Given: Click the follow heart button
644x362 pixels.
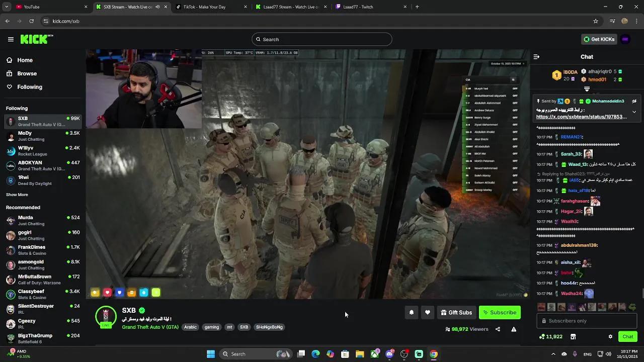Looking at the screenshot, I should click(428, 313).
